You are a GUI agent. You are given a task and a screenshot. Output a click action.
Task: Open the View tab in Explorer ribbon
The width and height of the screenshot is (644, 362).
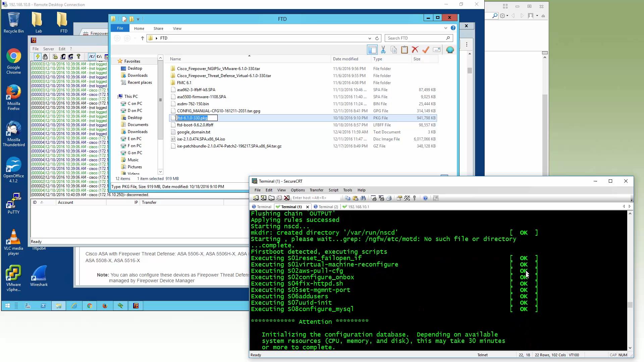177,28
